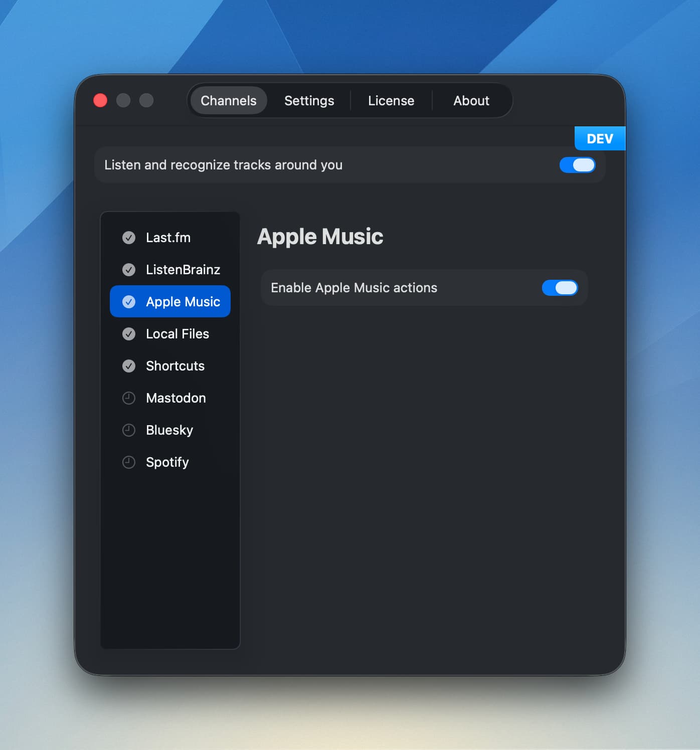Choose Spotify channel label from the list
The width and height of the screenshot is (700, 750).
[167, 462]
